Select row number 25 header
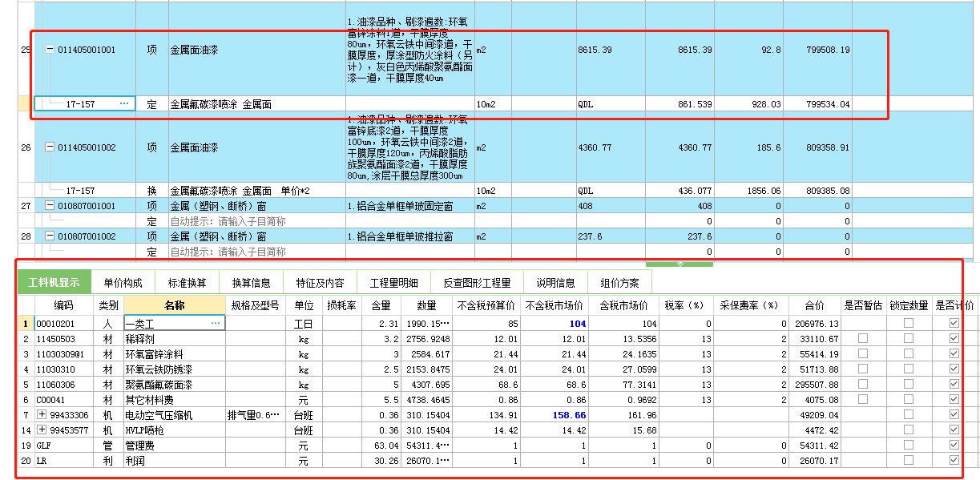This screenshot has width=980, height=480. pyautogui.click(x=25, y=50)
